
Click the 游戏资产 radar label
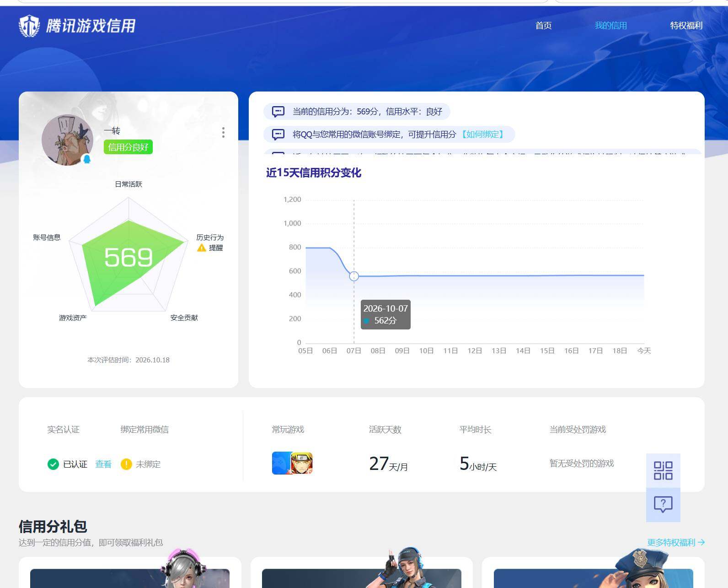[73, 318]
